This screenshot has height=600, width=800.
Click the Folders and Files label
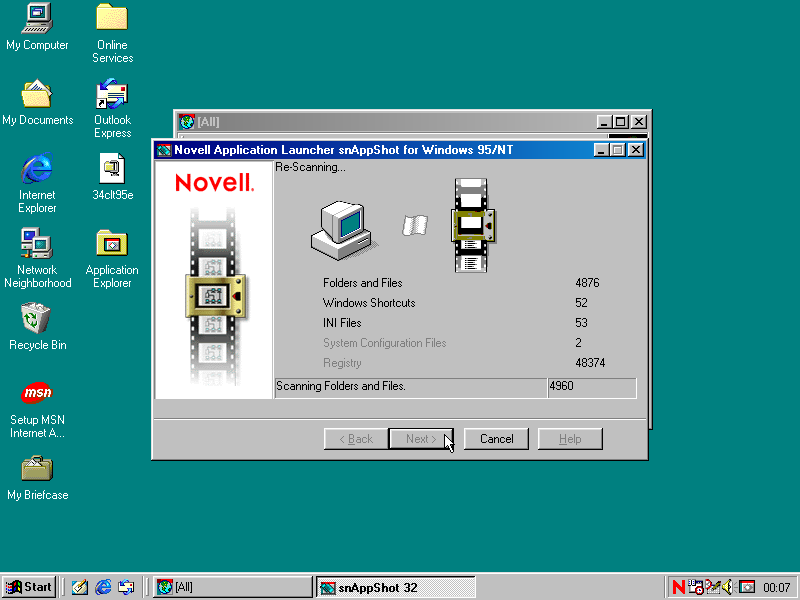[362, 283]
